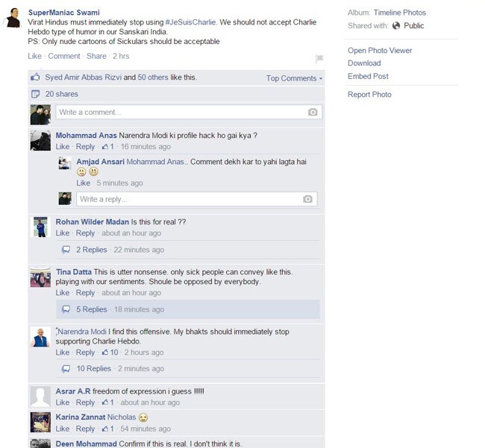485x448 pixels.
Task: Click the shares icon beside 20 shares
Action: (36, 94)
